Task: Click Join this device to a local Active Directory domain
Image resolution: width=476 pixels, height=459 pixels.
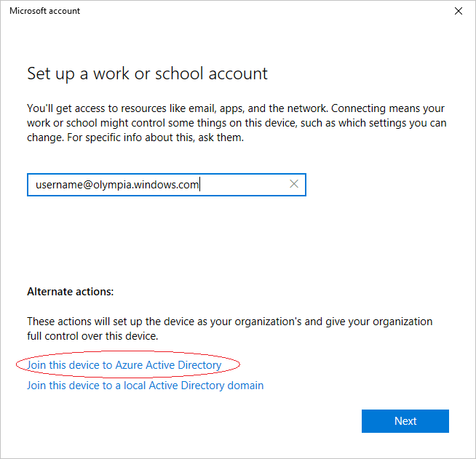Action: click(145, 386)
